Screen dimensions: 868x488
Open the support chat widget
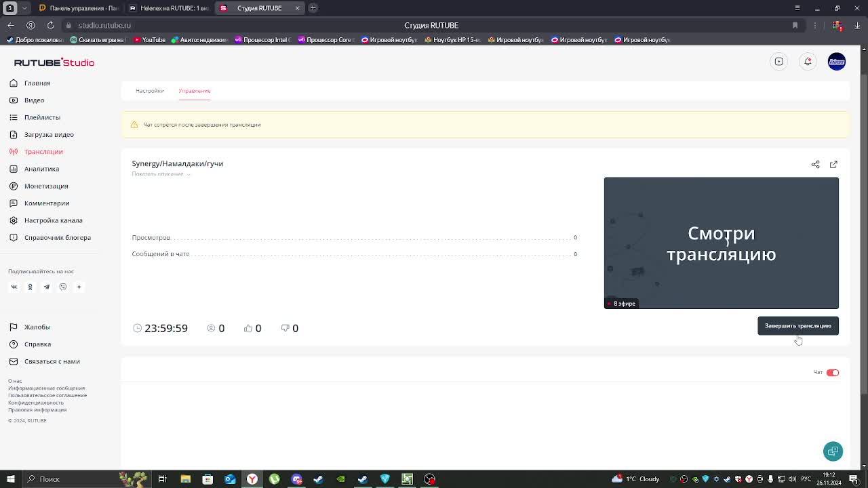[833, 451]
